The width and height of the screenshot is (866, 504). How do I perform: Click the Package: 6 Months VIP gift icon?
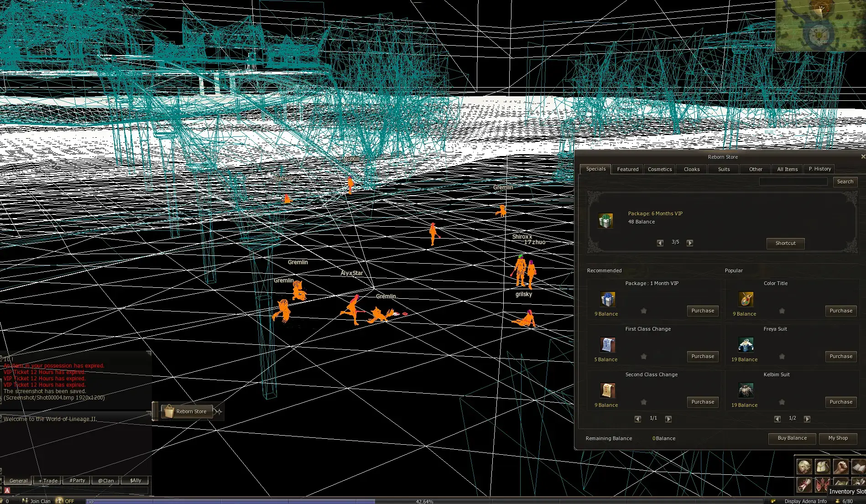coord(605,221)
